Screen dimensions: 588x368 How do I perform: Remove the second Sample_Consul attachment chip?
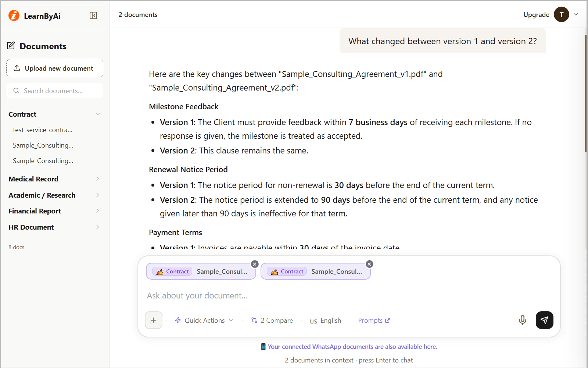[369, 264]
